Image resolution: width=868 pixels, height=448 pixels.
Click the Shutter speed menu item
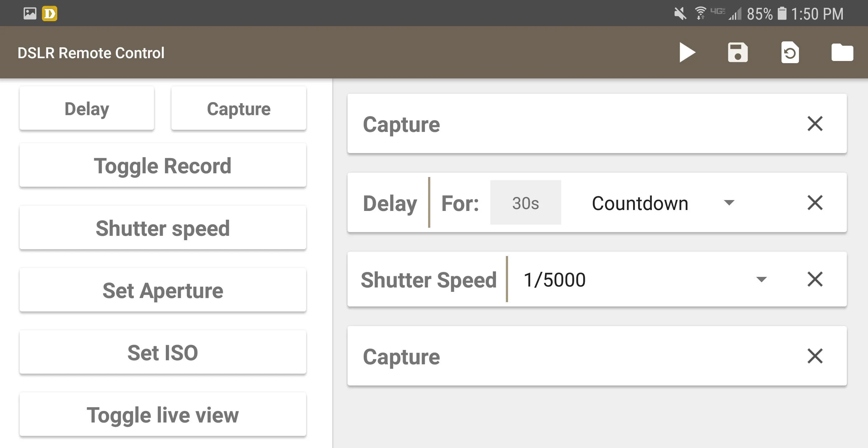point(163,228)
